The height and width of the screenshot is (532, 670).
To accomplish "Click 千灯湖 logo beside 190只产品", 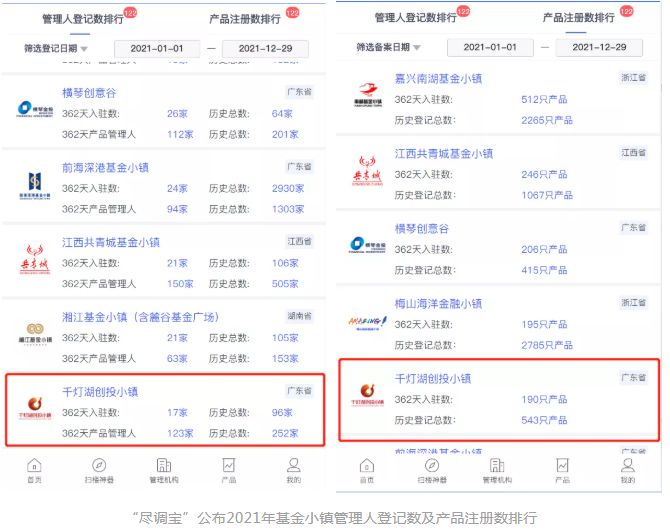I will [367, 394].
